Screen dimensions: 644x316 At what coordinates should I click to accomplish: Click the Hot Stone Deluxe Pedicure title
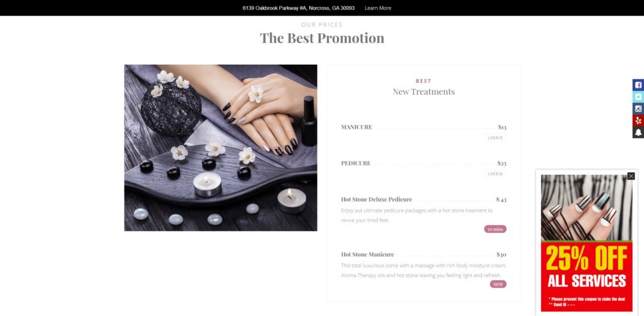[376, 199]
